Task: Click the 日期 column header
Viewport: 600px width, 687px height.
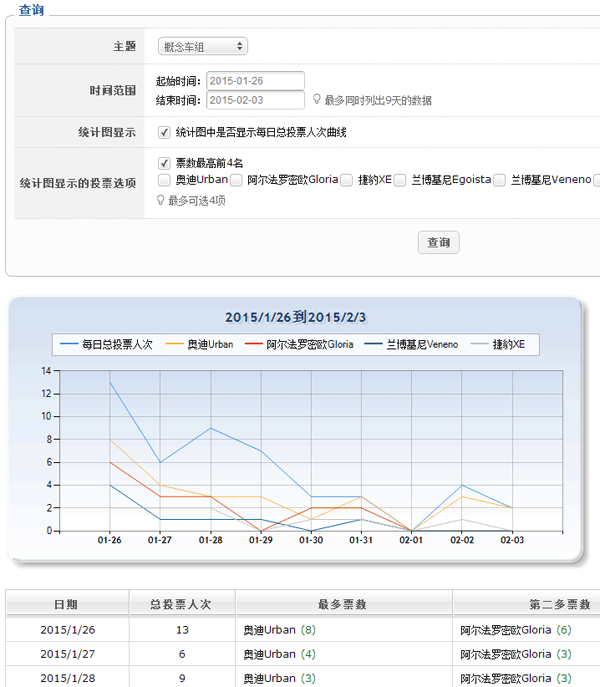Action: coord(67,604)
